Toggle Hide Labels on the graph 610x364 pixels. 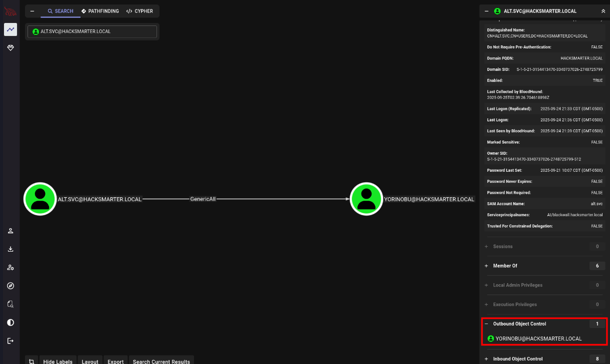(57, 361)
